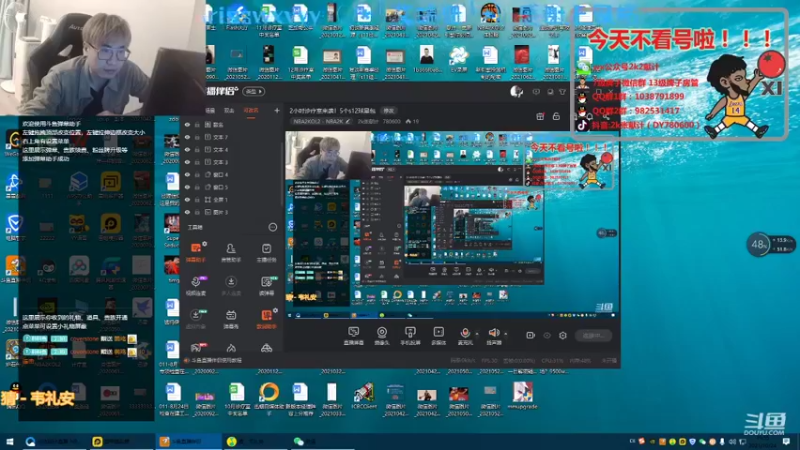The height and width of the screenshot is (450, 800).
Task: Hide the 文本 7 layer with its eye icon
Action: click(187, 137)
